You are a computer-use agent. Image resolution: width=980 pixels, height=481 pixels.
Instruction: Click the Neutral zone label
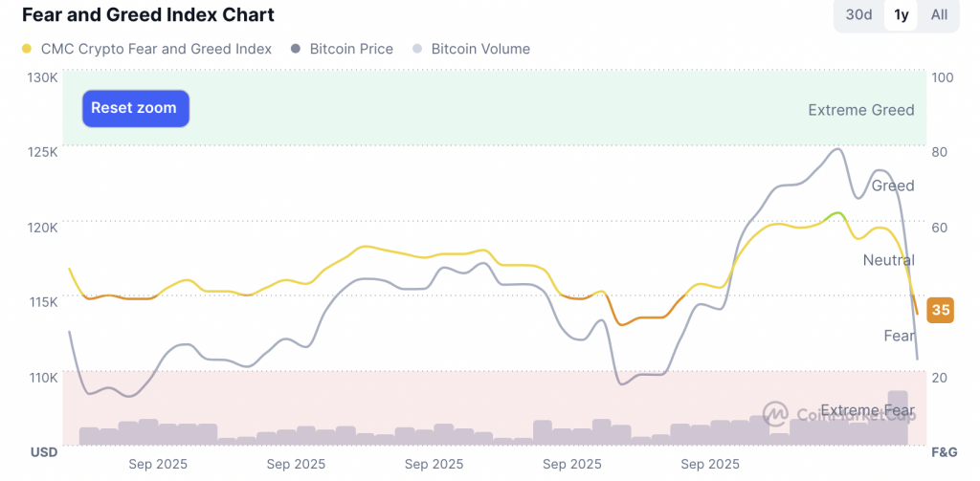888,260
